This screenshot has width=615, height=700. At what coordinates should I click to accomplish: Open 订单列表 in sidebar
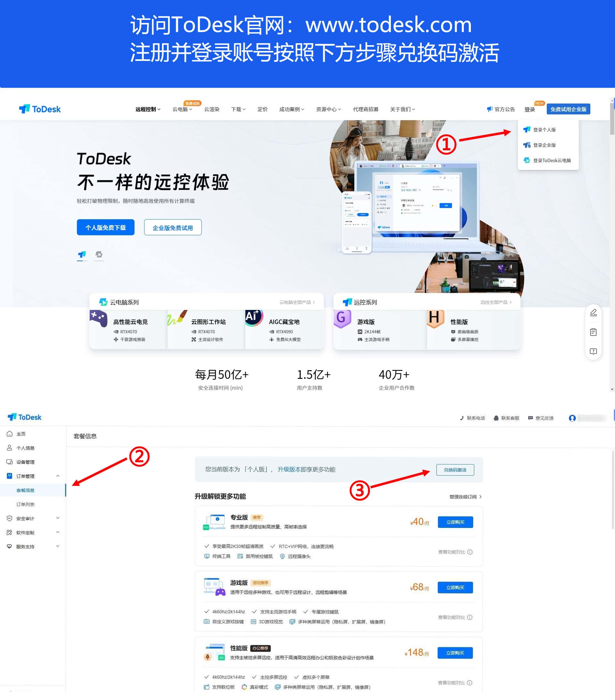[x=25, y=504]
